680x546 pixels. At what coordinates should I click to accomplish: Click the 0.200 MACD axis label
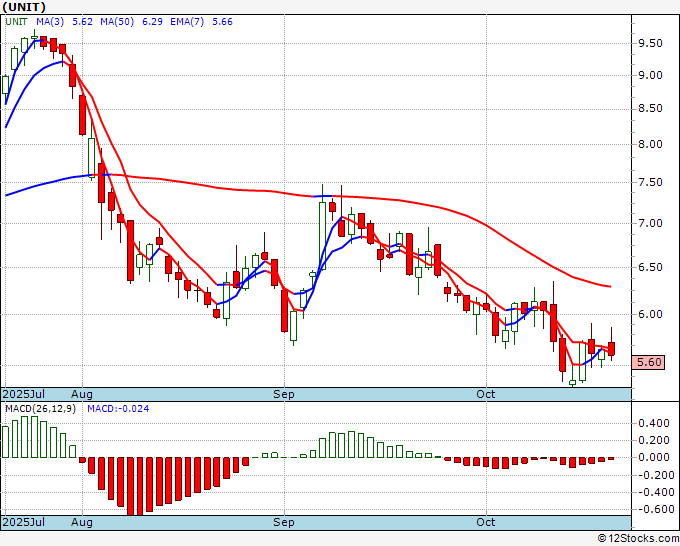[654, 440]
